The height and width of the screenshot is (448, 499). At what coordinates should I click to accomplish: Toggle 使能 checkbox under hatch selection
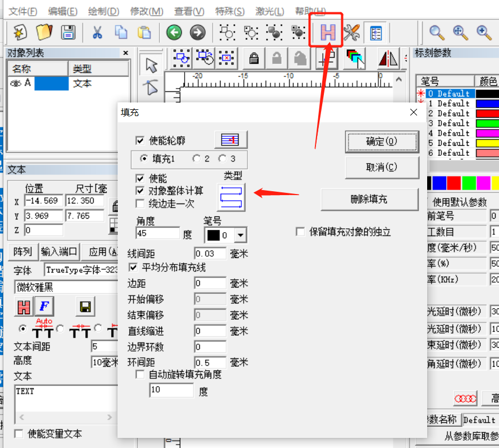(x=140, y=178)
